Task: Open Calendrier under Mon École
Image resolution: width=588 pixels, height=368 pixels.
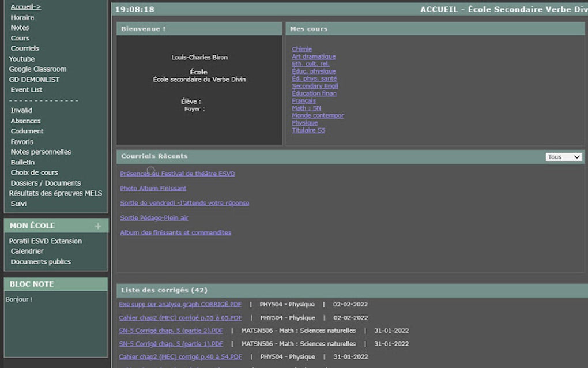Action: pyautogui.click(x=27, y=251)
